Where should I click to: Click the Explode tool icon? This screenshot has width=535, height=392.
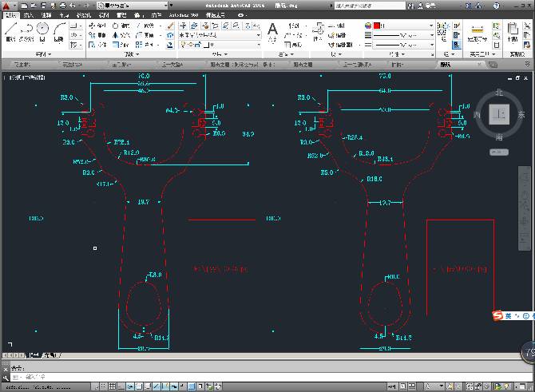pos(170,35)
